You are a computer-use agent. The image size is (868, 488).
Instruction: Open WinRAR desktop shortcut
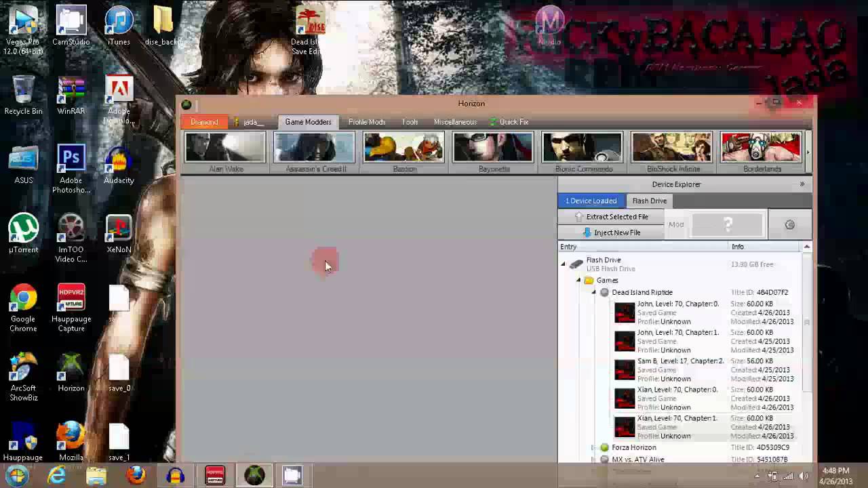[x=71, y=95]
